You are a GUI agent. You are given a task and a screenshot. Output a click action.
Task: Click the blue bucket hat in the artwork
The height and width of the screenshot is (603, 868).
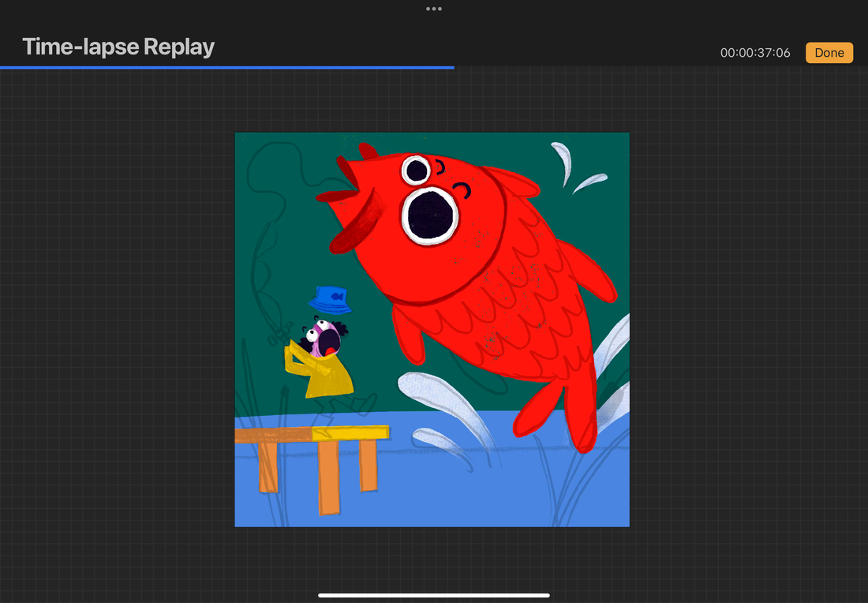click(329, 300)
